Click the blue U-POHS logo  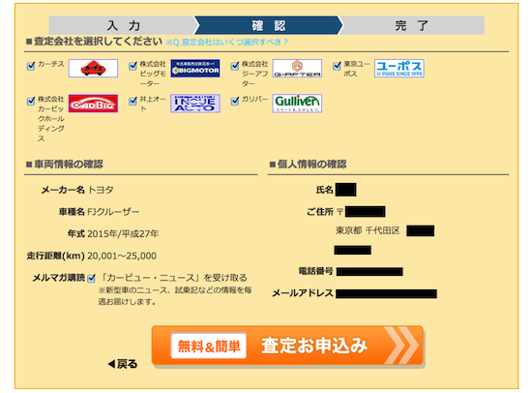tap(399, 69)
